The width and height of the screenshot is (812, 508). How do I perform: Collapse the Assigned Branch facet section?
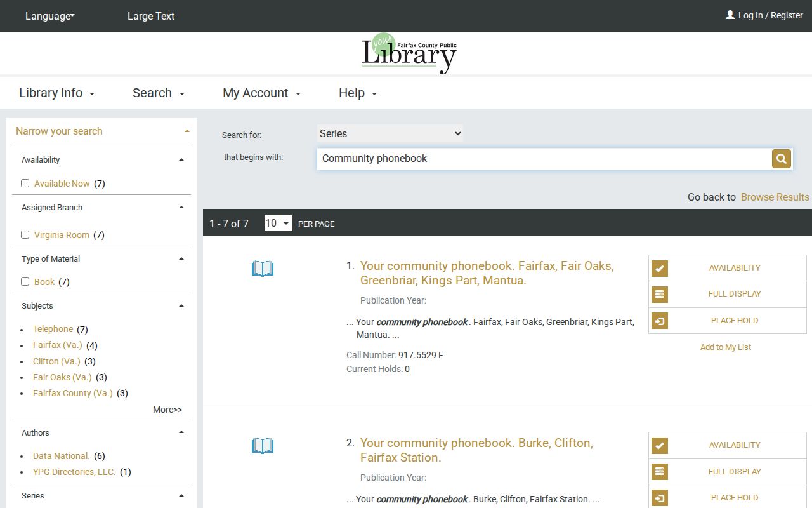coord(181,208)
